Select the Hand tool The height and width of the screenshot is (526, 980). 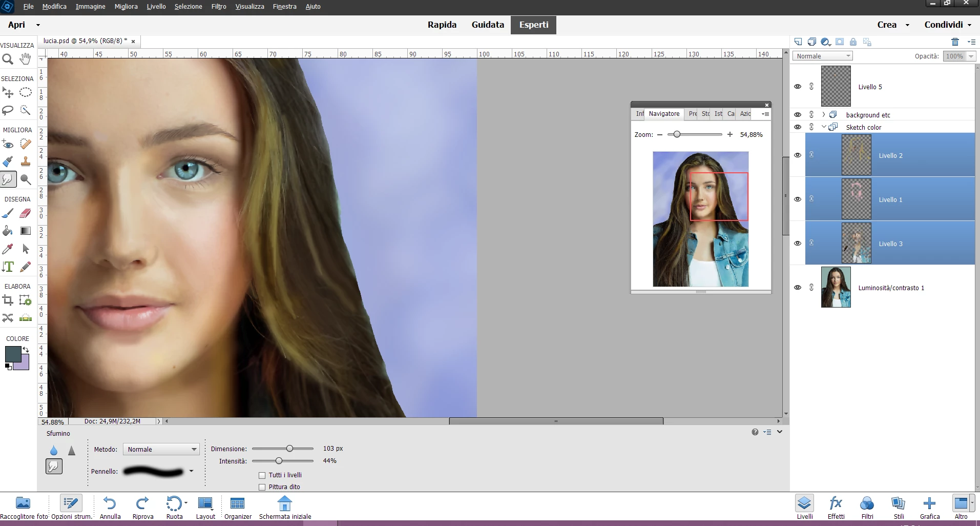[25, 59]
